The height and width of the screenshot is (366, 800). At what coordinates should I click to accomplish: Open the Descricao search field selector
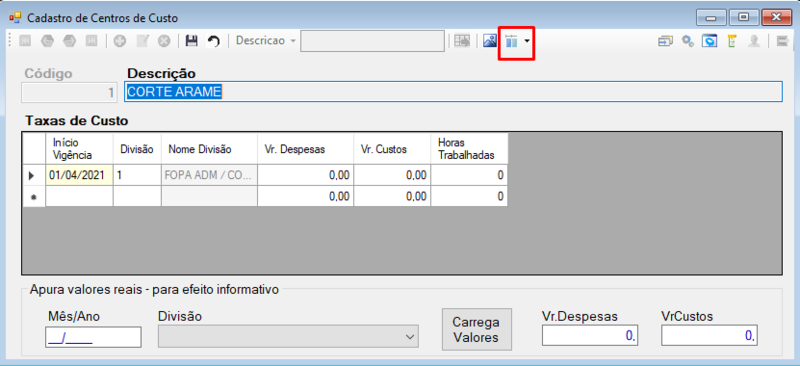tap(265, 41)
